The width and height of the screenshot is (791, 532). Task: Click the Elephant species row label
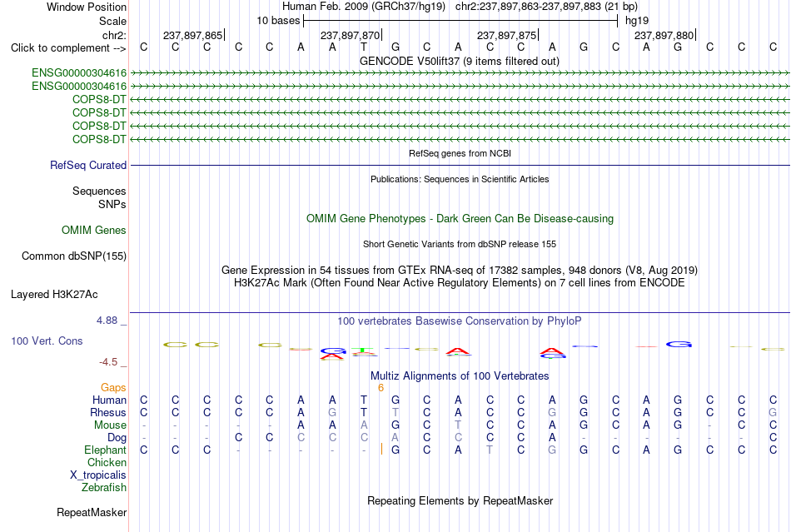(x=106, y=450)
